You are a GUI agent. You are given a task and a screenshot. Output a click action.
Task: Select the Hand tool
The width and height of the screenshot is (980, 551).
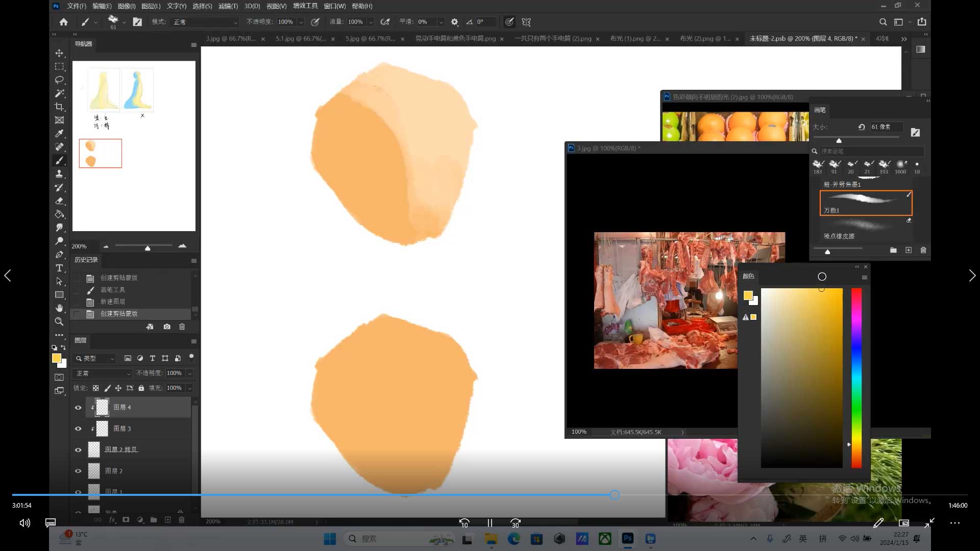click(x=59, y=308)
